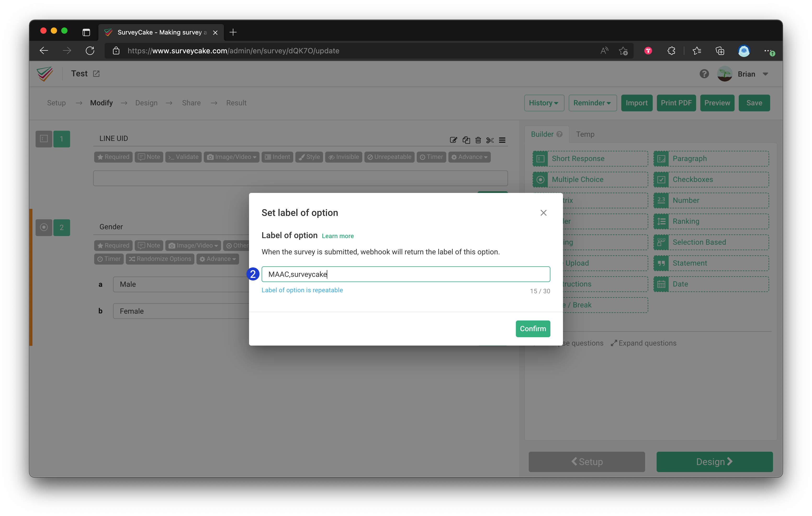Delete LINE UID question via trash icon
812x516 pixels.
tap(478, 140)
